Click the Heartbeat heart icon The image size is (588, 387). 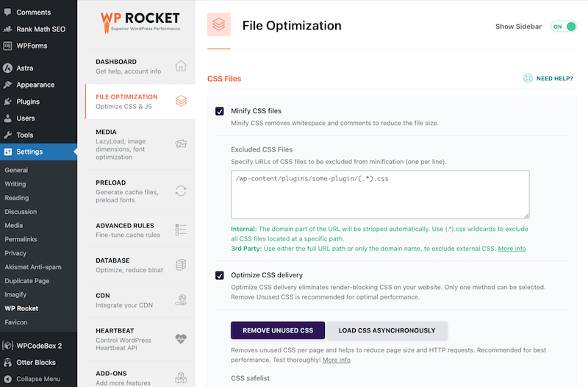pos(181,339)
